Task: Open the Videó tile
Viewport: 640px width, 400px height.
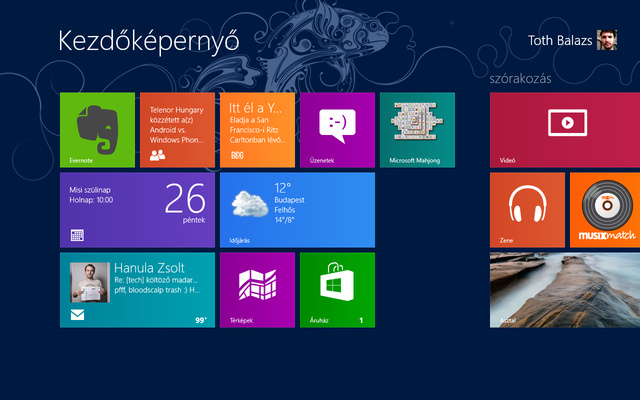Action: tap(565, 130)
